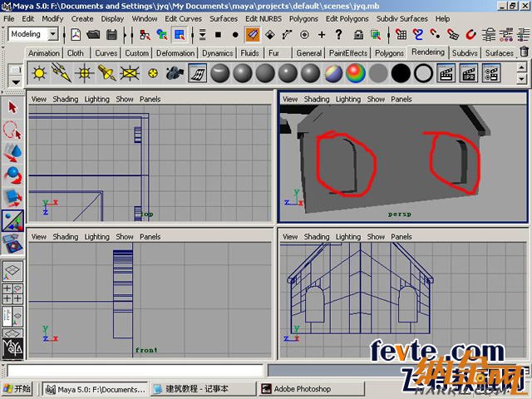Screen dimensions: 532x399
Task: Open the Edit NURBS menu
Action: coord(263,18)
